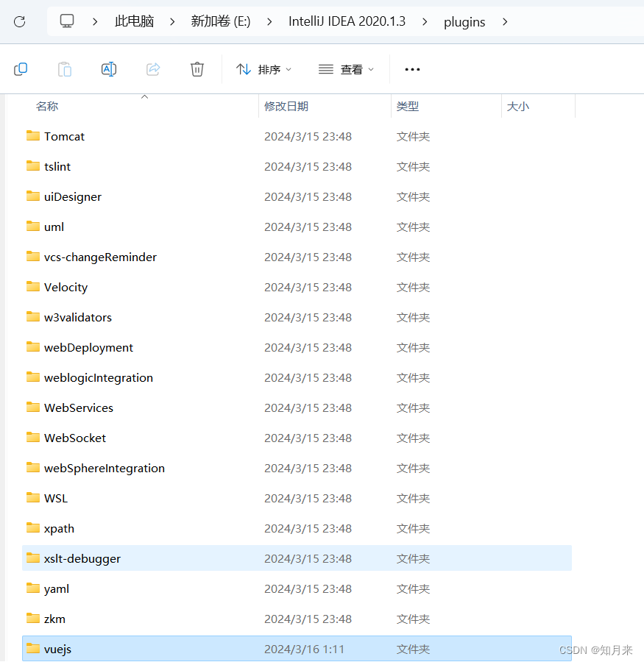Click the weblogicIntegration folder icon
Image resolution: width=644 pixels, height=662 pixels.
(33, 377)
